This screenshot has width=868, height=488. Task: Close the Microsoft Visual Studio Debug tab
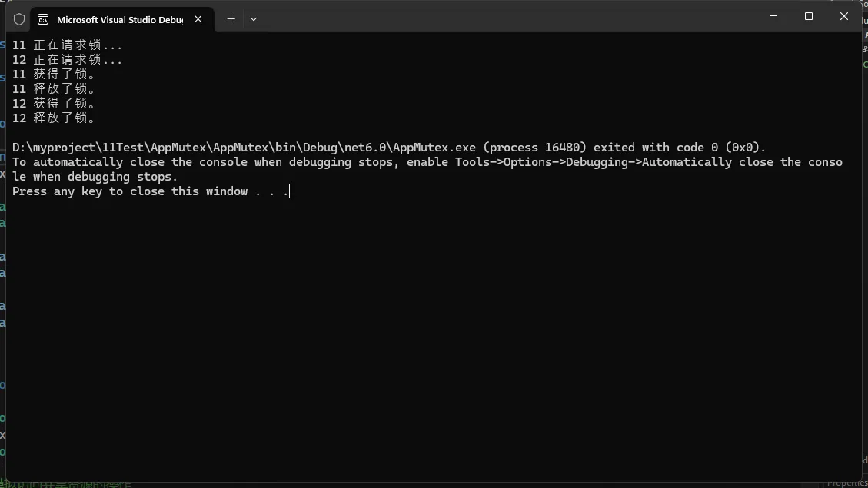198,19
